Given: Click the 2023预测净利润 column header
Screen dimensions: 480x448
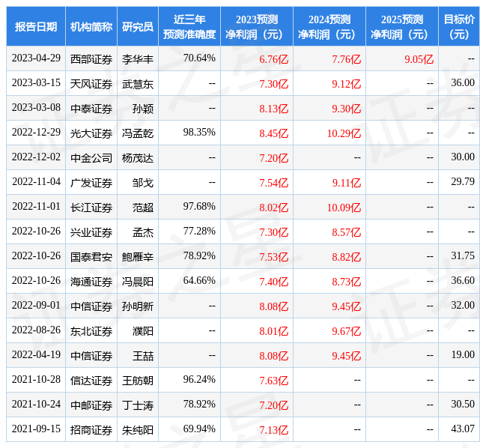Looking at the screenshot, I should 257,27.
